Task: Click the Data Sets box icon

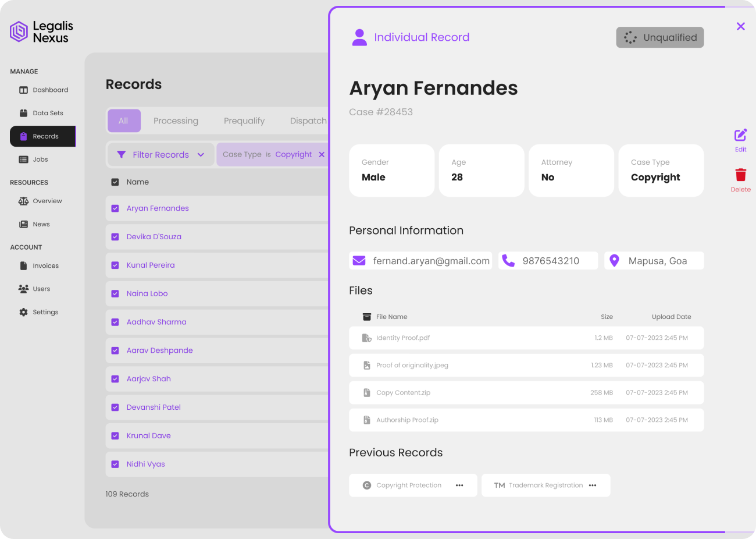Action: (23, 113)
